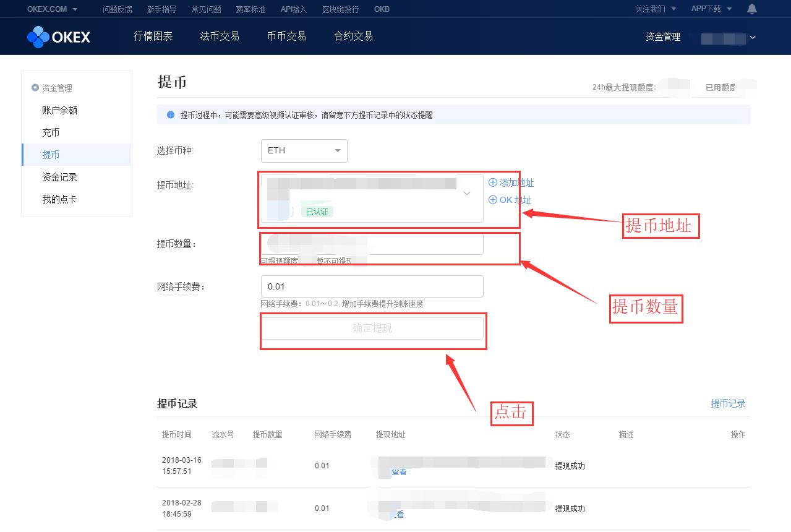This screenshot has height=532, width=791.
Task: Click the green 已认证 badge
Action: click(318, 210)
